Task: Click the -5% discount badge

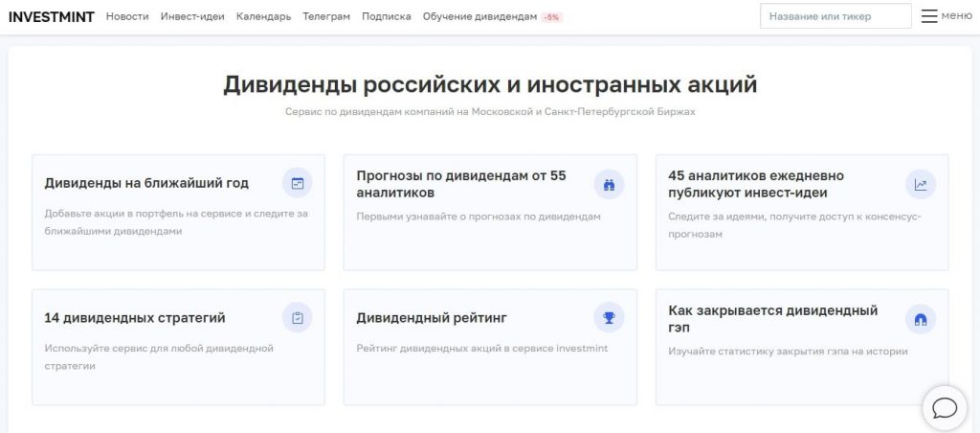Action: 552,17
